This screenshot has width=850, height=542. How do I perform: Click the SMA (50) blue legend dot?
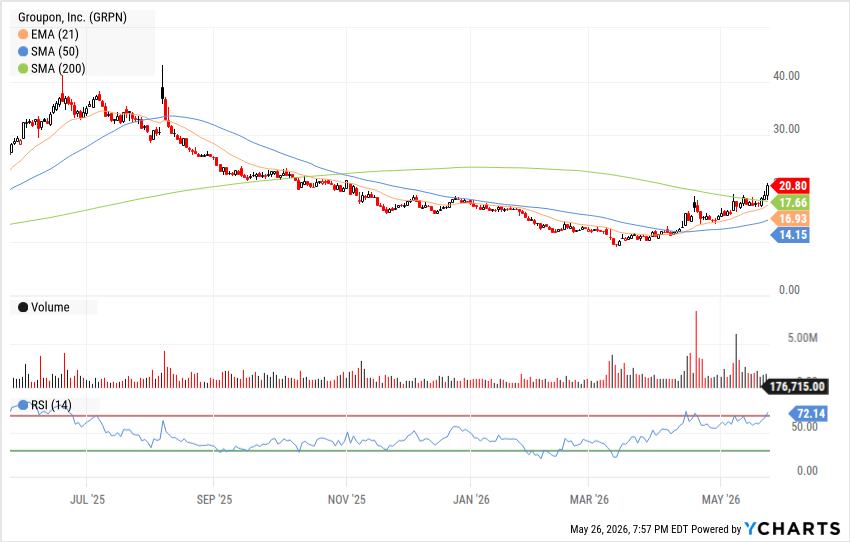(23, 51)
